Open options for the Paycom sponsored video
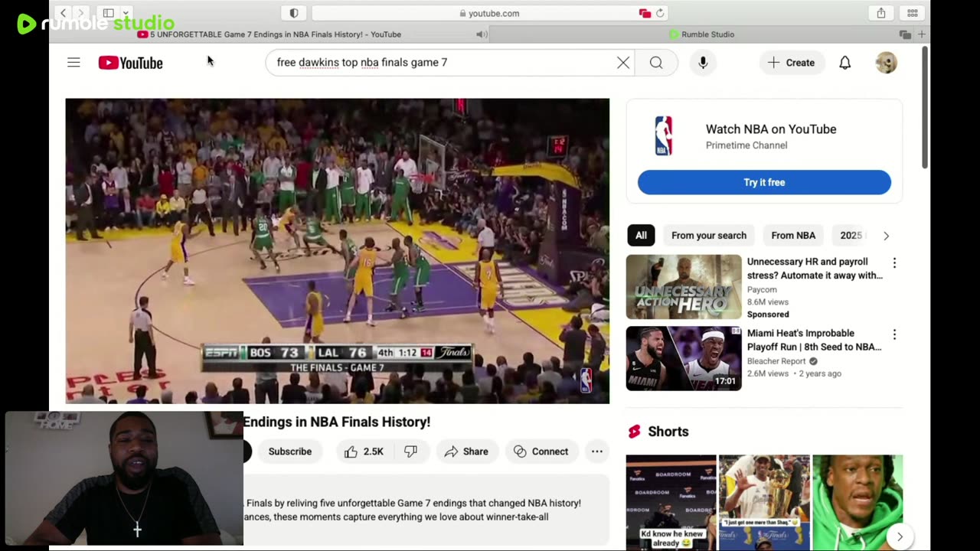 pyautogui.click(x=894, y=263)
